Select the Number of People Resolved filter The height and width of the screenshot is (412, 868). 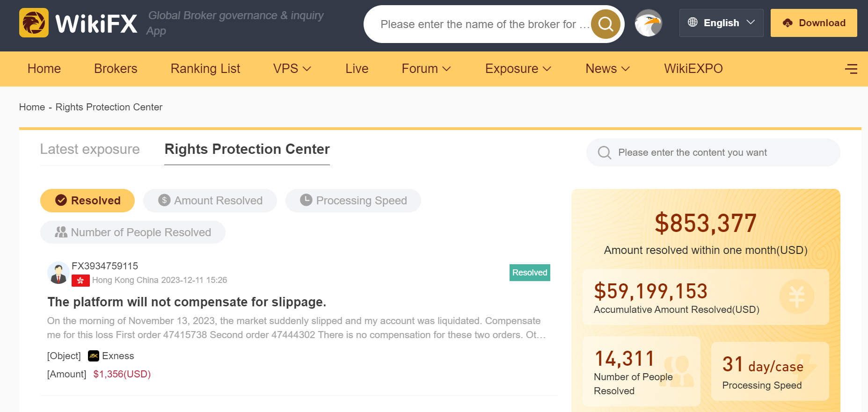[x=133, y=232]
